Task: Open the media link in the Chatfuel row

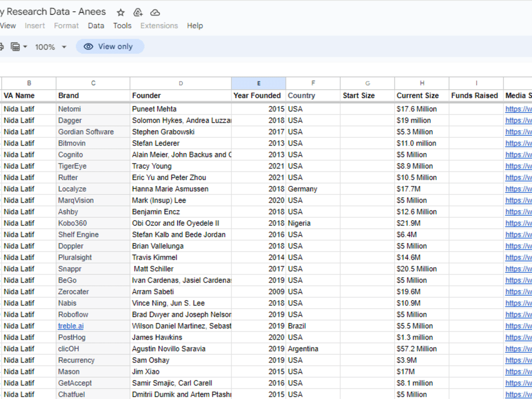Action: click(x=519, y=394)
